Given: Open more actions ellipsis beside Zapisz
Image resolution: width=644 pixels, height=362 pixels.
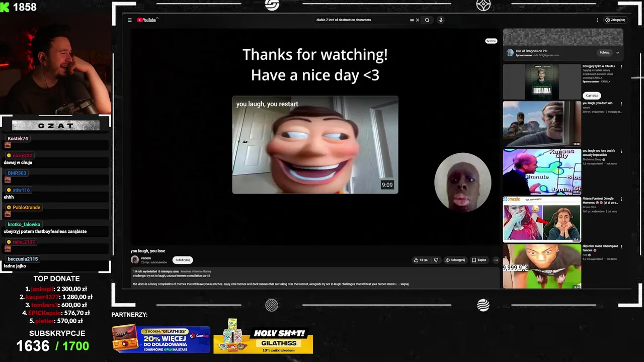Looking at the screenshot, I should (496, 260).
